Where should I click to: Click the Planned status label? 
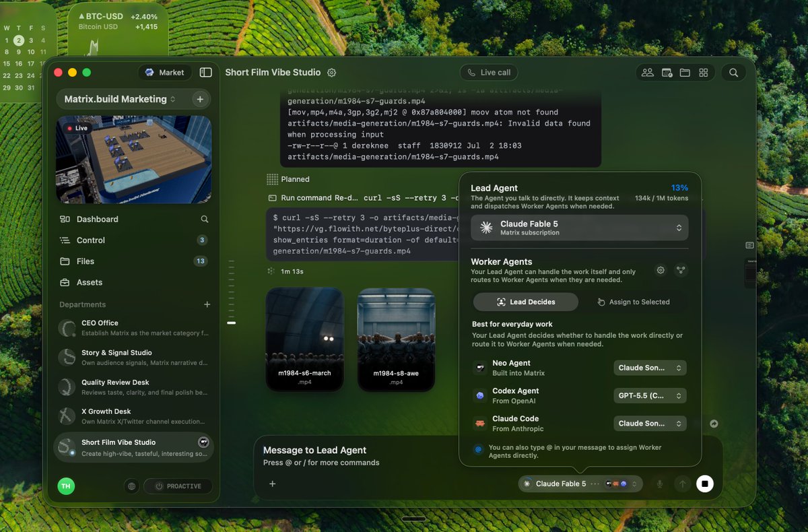click(296, 179)
